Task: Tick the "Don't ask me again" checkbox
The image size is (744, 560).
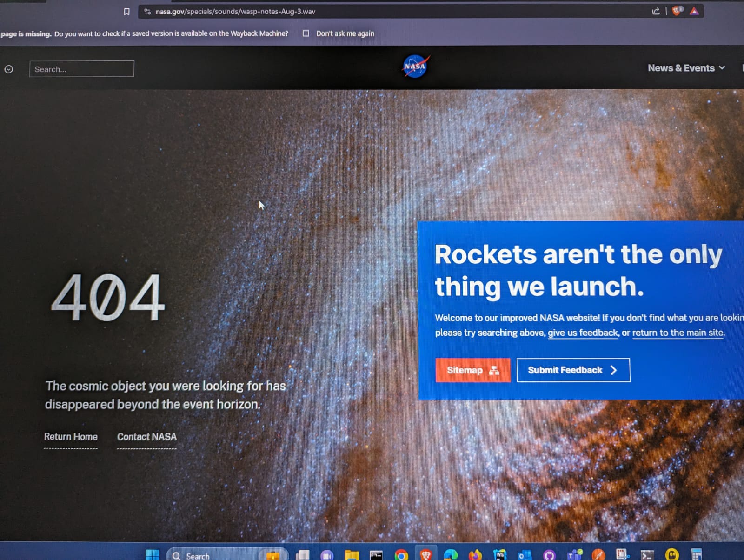Action: (x=306, y=33)
